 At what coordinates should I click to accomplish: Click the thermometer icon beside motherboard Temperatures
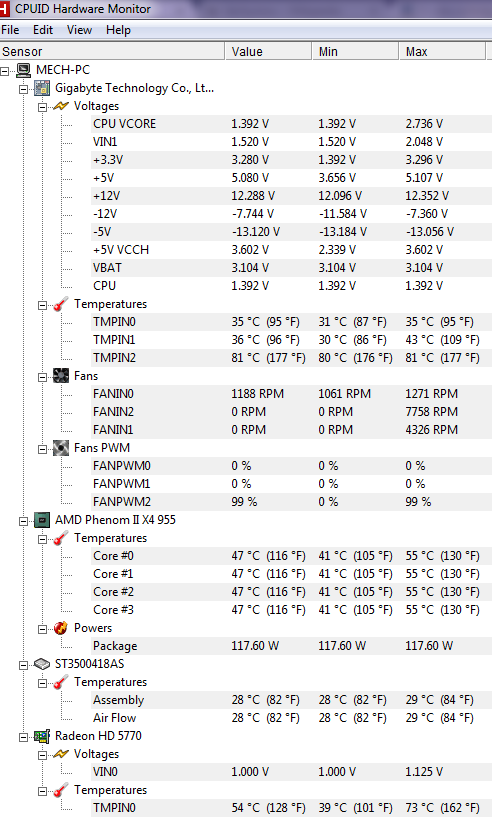61,304
